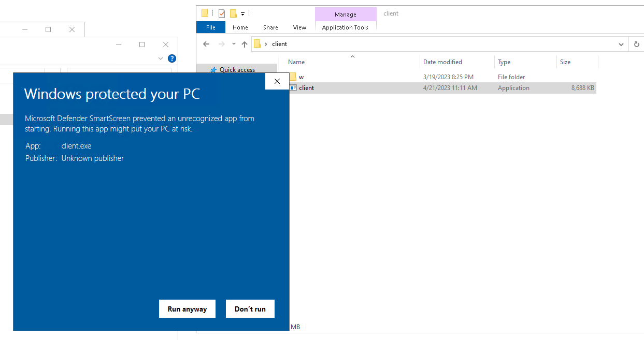
Task: Click the Run anyway button
Action: click(x=187, y=309)
